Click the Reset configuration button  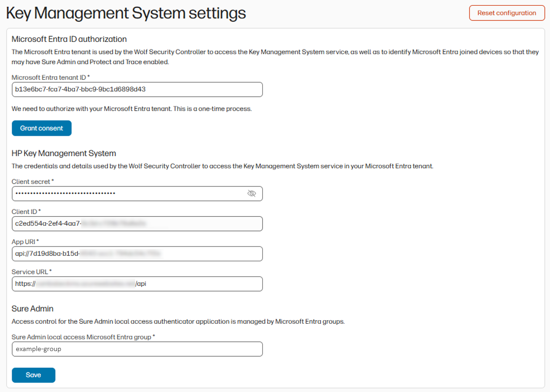507,13
